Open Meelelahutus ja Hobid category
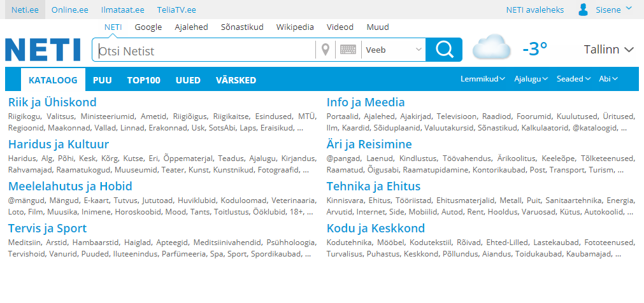Screen dimensions: 644x303 (70, 187)
